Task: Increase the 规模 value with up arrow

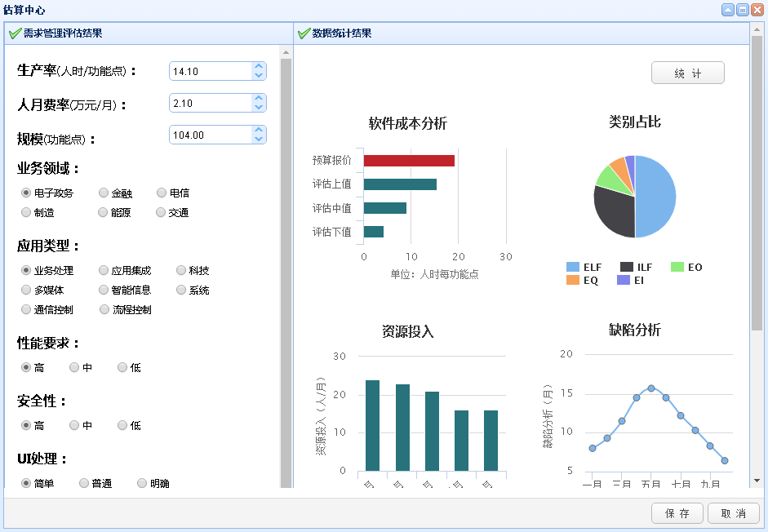Action: (x=259, y=131)
